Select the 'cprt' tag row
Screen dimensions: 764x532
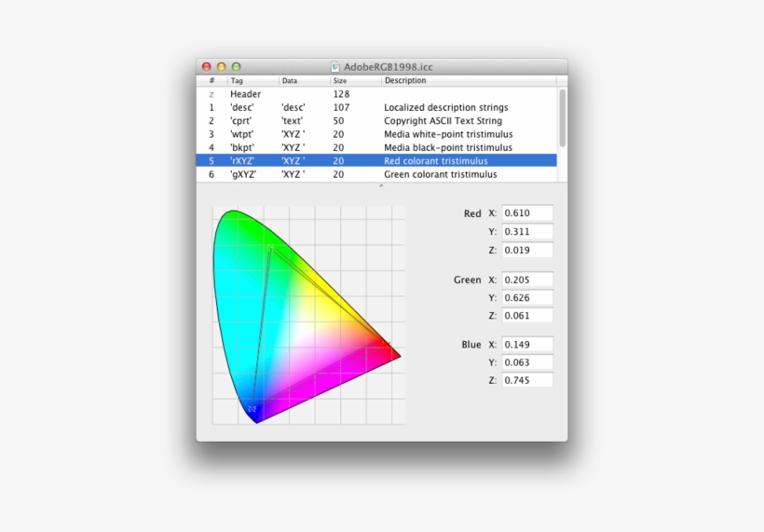click(x=376, y=121)
